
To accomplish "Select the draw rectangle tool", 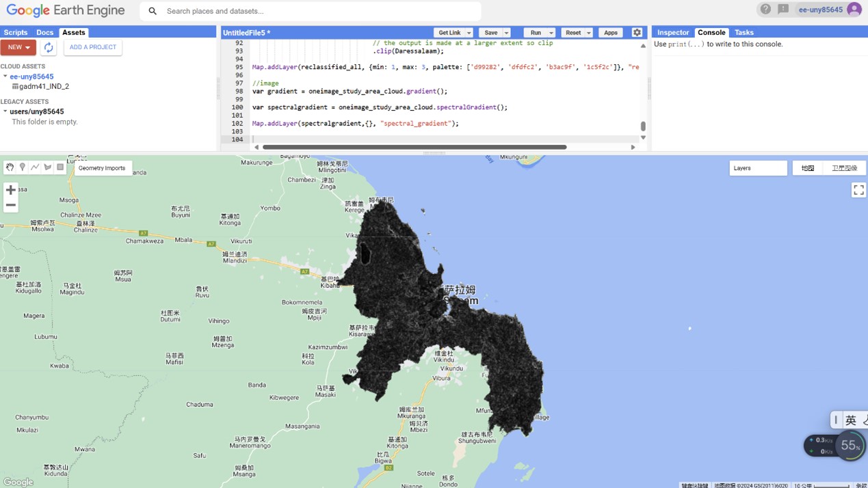I will (60, 167).
